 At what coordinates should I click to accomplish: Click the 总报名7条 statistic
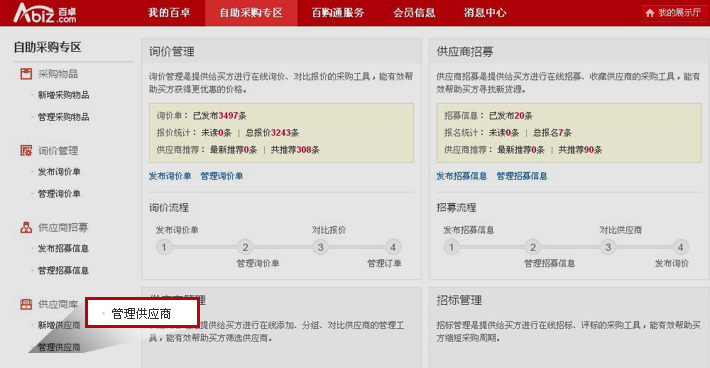pyautogui.click(x=552, y=133)
